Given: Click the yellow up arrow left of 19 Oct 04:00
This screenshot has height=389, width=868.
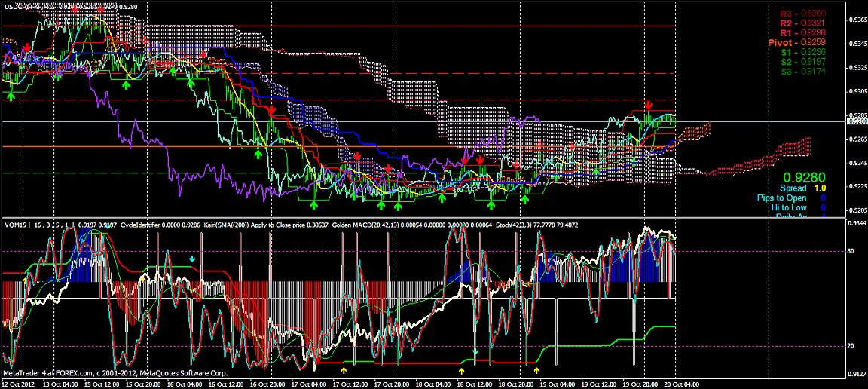Looking at the screenshot, I should click(x=536, y=369).
